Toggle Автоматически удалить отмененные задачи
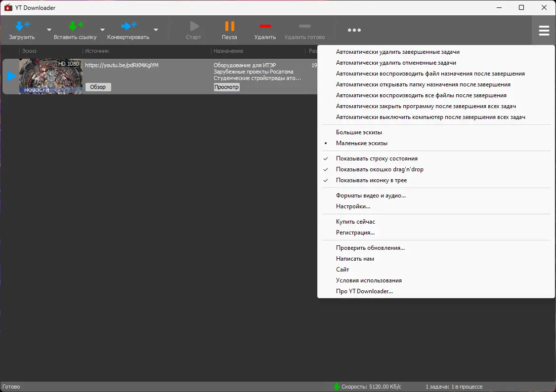 (x=436, y=63)
